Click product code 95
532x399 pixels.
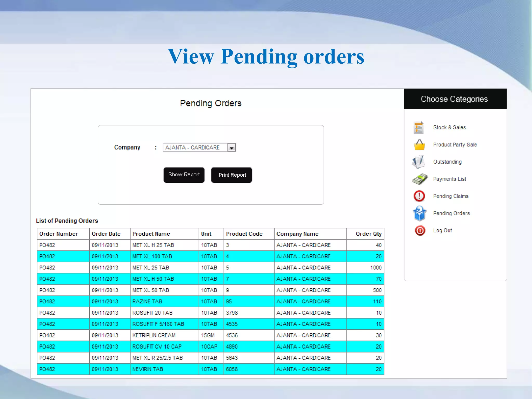pos(249,302)
